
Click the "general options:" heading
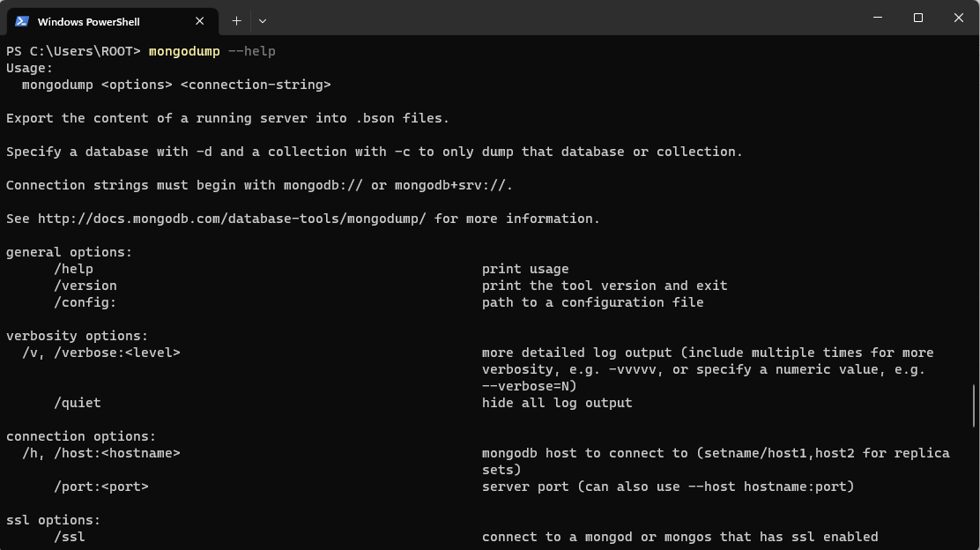tap(69, 252)
